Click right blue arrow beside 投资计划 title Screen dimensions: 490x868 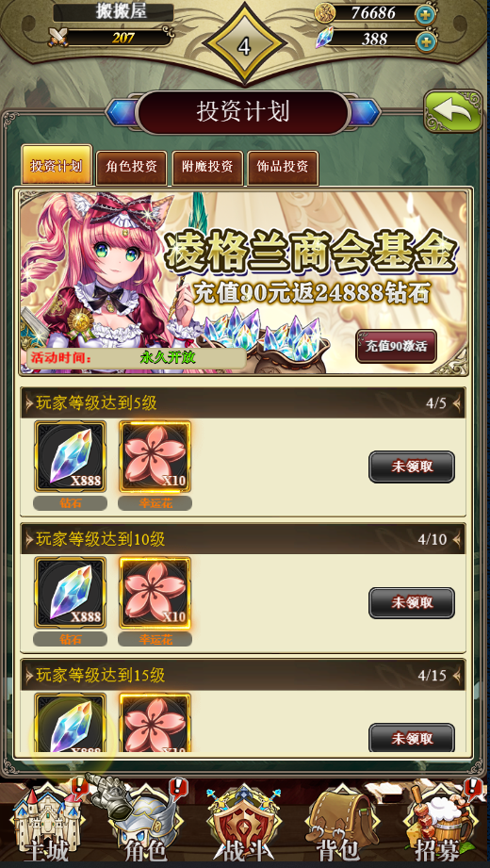pos(365,112)
